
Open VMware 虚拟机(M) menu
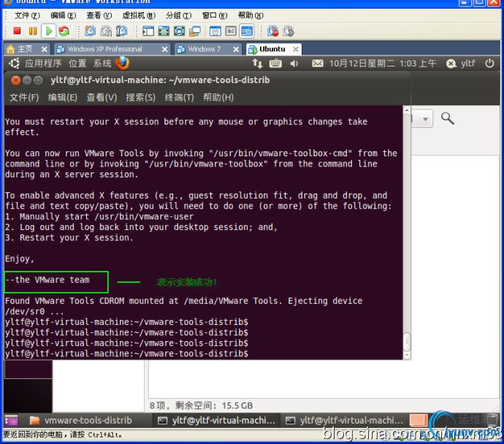point(139,15)
